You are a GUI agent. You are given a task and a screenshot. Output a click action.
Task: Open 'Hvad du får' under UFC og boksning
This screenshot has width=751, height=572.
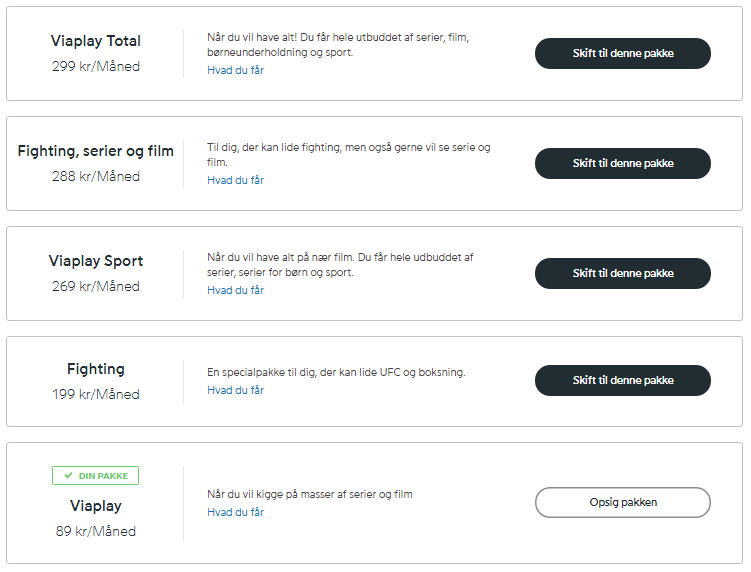click(x=235, y=390)
